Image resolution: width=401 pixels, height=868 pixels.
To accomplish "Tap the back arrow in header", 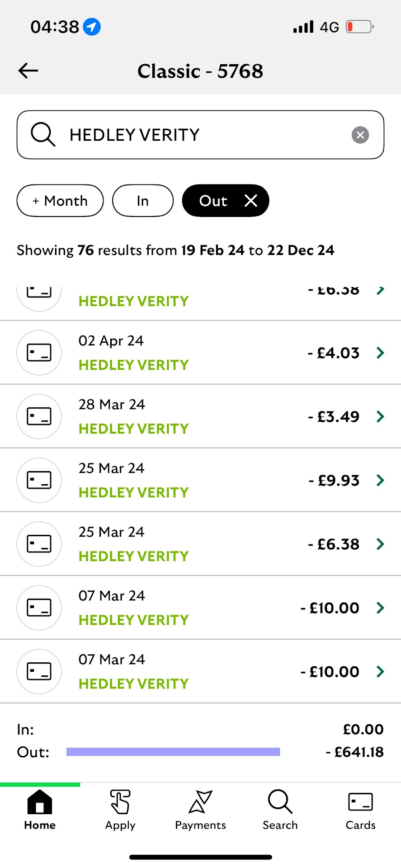I will [x=28, y=71].
